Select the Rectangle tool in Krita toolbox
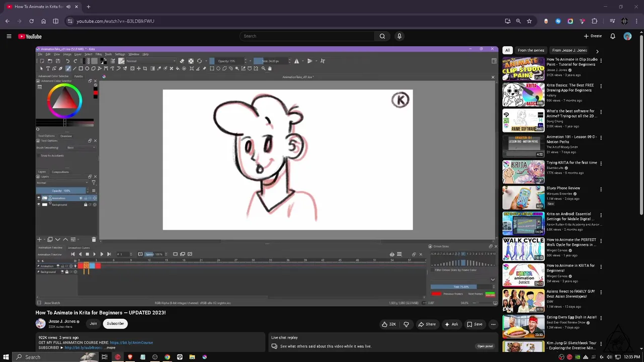 [81, 68]
